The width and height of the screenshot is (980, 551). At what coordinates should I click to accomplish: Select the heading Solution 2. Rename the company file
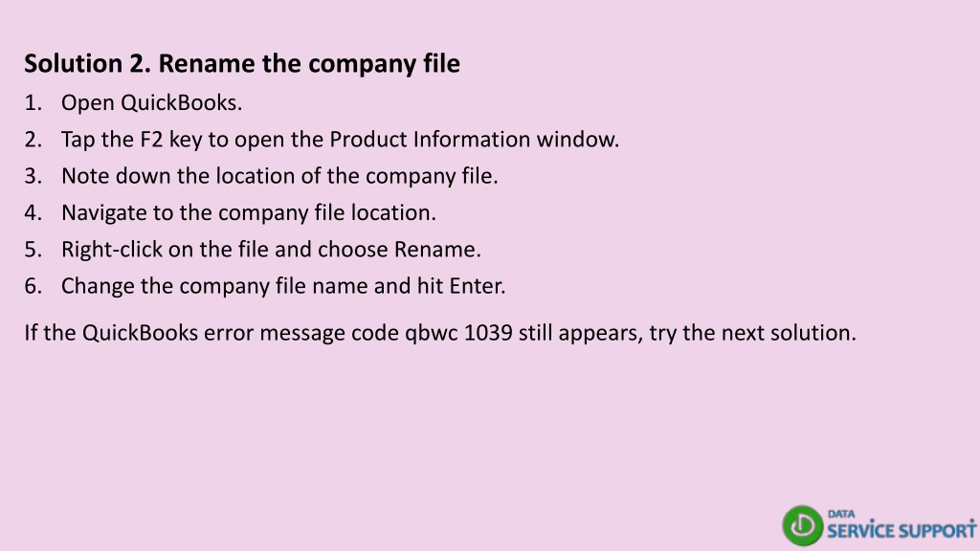pos(242,64)
